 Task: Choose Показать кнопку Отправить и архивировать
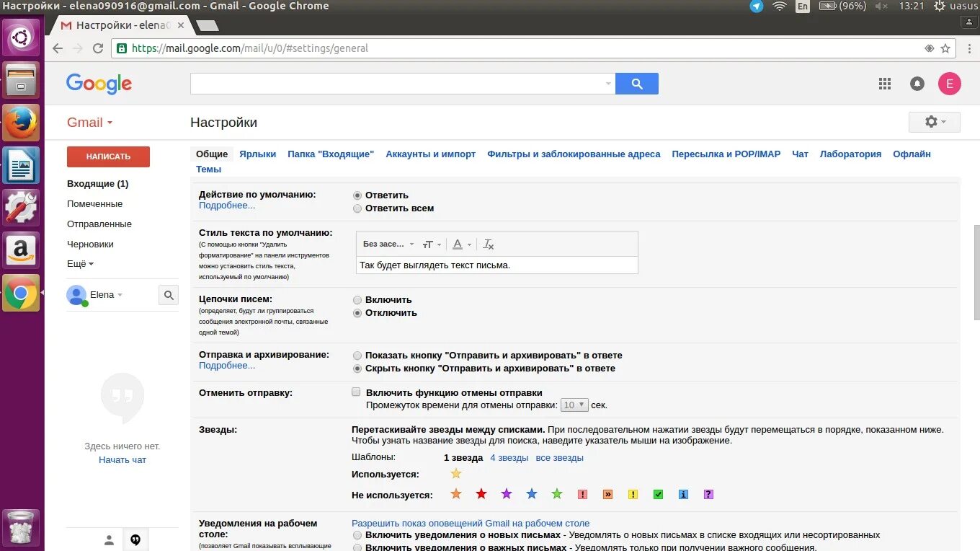click(357, 356)
